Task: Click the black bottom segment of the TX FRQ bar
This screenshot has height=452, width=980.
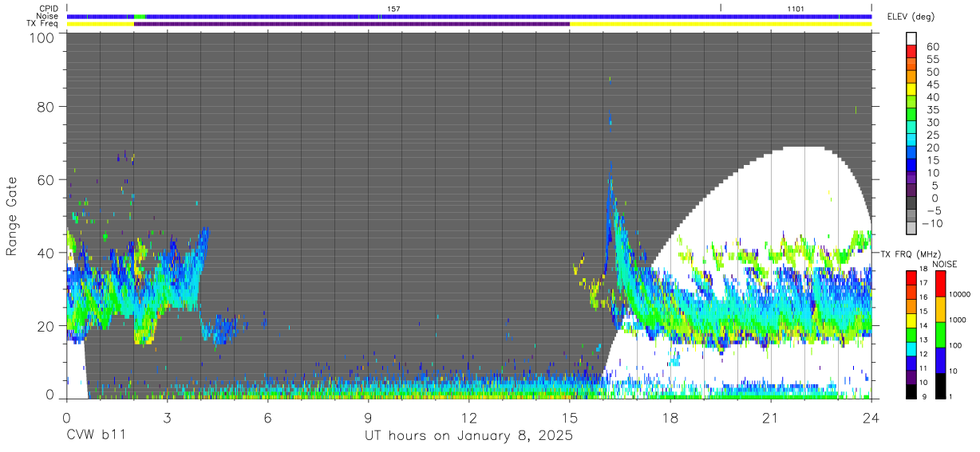Action: point(911,391)
